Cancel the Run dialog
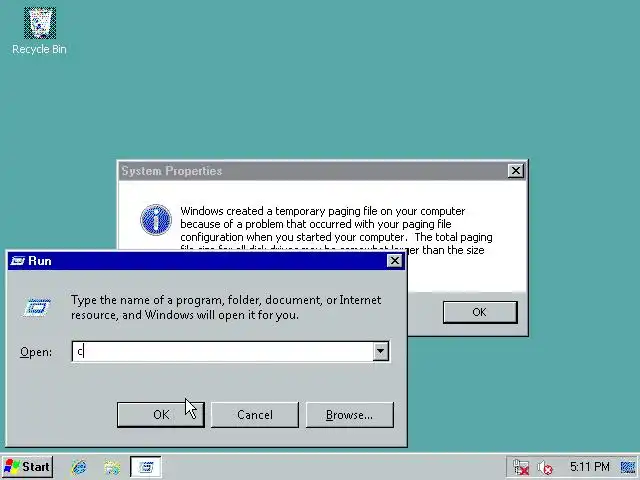 pos(255,415)
